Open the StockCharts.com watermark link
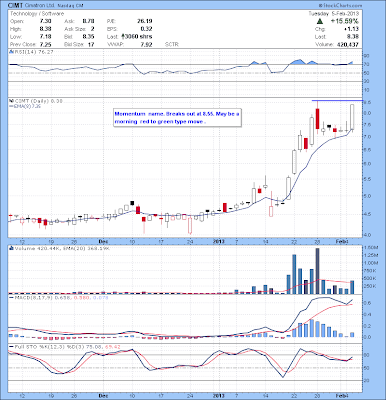The height and width of the screenshot is (400, 386). (x=340, y=5)
